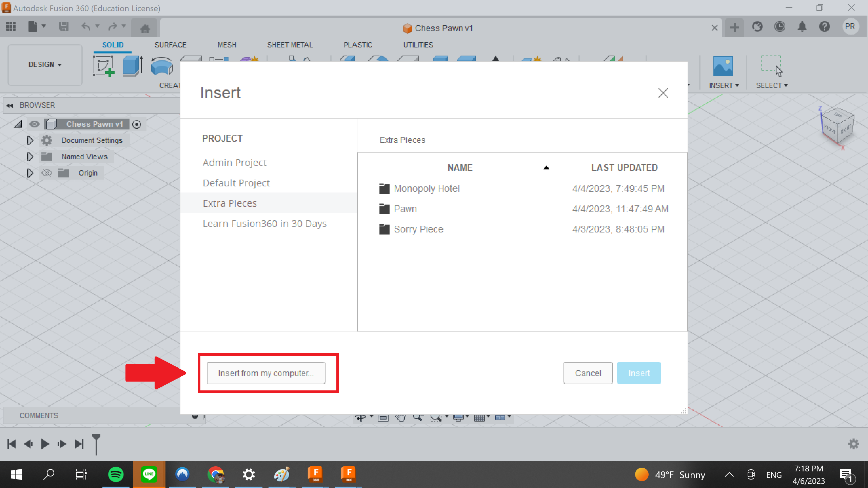Open the DESIGN workspace dropdown
The width and height of the screenshot is (868, 488).
45,65
